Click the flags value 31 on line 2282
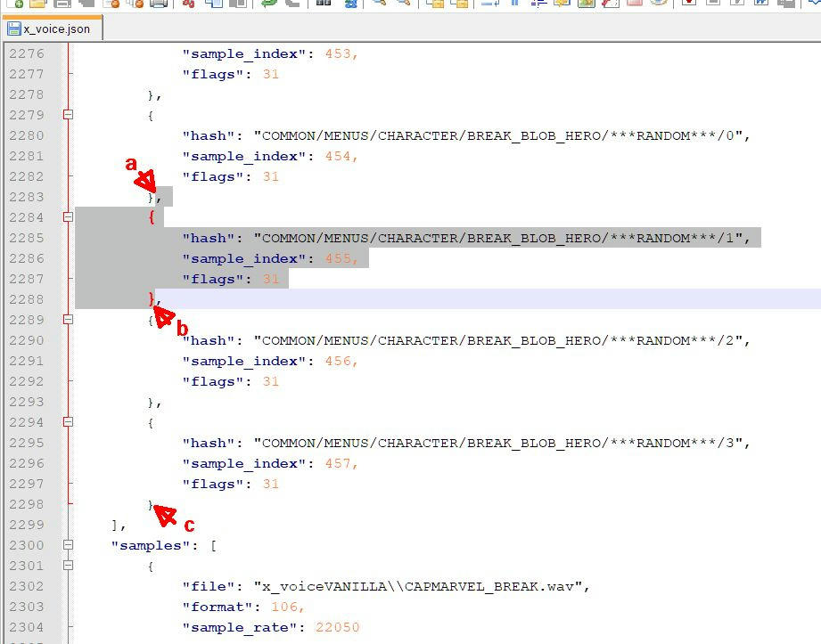This screenshot has width=821, height=644. pos(271,177)
